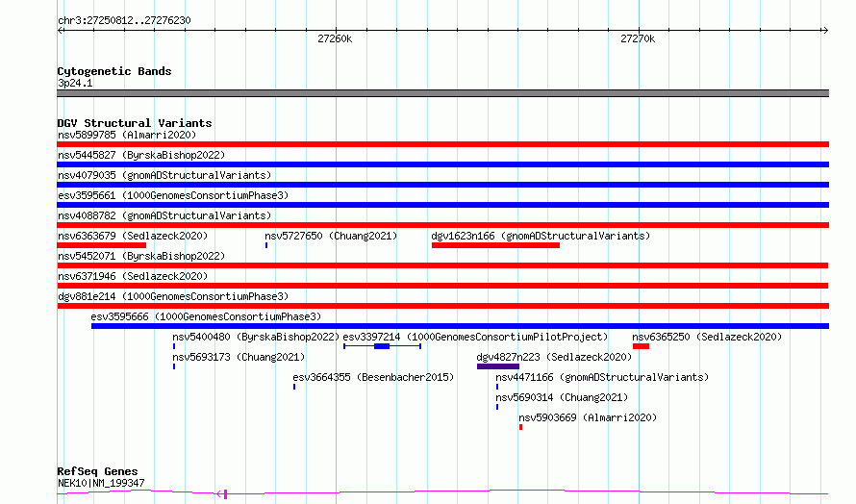Select the purple dgv4827n223 variant bar

pos(498,366)
